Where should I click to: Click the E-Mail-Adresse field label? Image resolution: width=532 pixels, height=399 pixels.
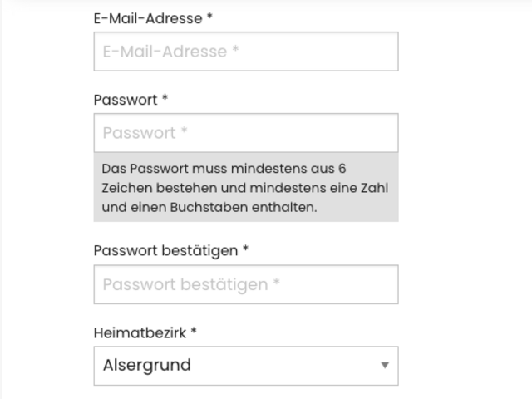click(148, 17)
